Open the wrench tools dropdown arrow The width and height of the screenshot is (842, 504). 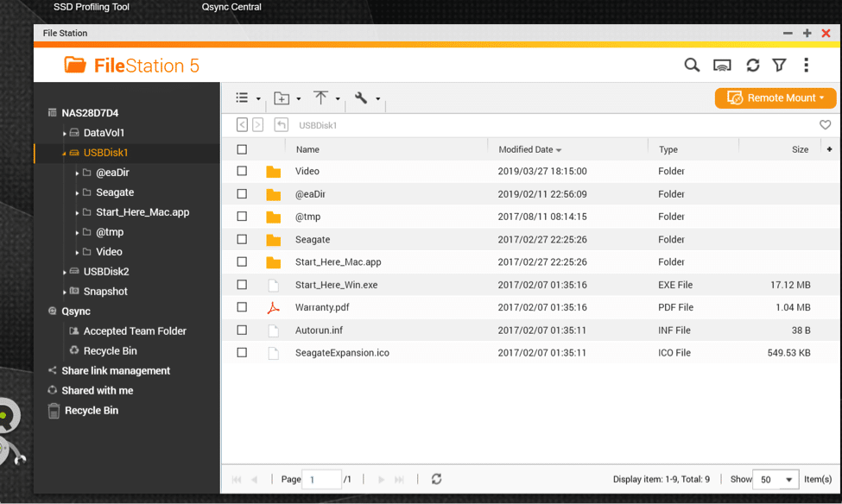coord(378,98)
